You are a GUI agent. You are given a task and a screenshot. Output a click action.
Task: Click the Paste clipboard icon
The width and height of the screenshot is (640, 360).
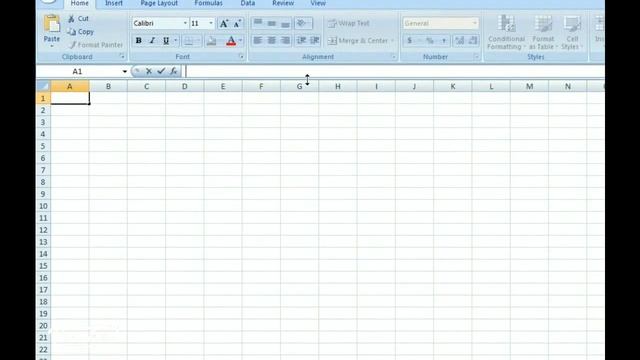52,24
